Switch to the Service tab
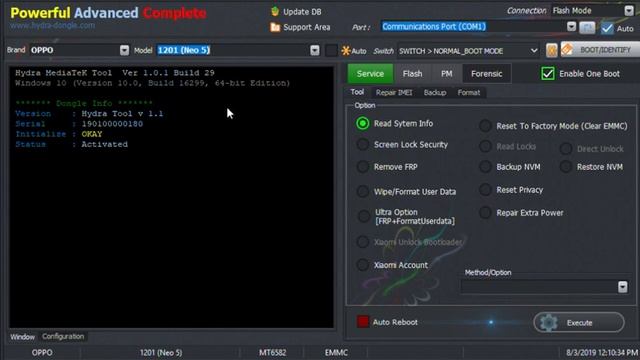The image size is (640, 360). coord(370,74)
